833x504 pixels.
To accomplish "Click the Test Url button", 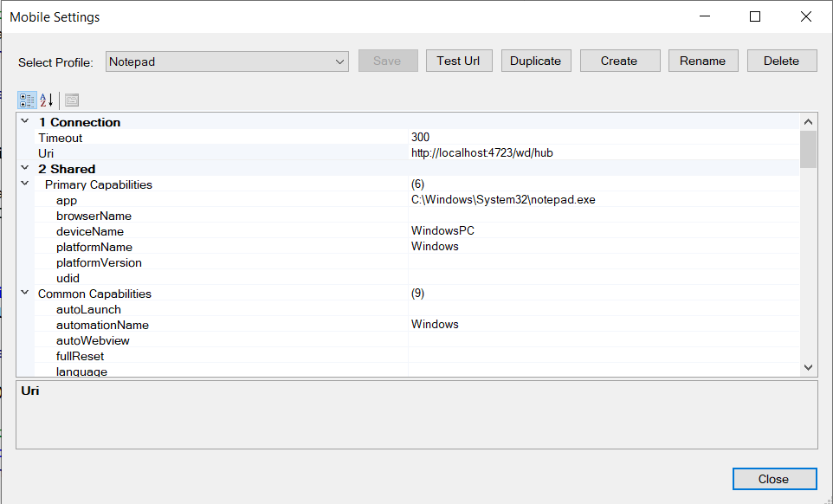I will (459, 61).
